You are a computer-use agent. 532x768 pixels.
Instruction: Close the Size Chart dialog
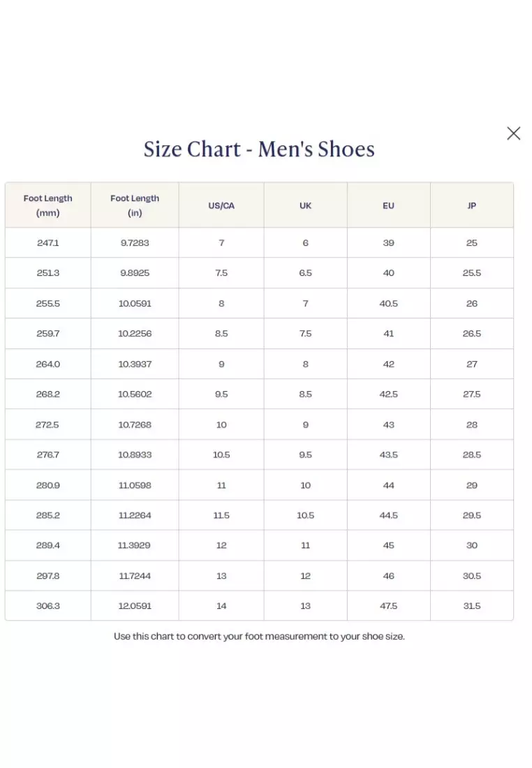pyautogui.click(x=513, y=133)
